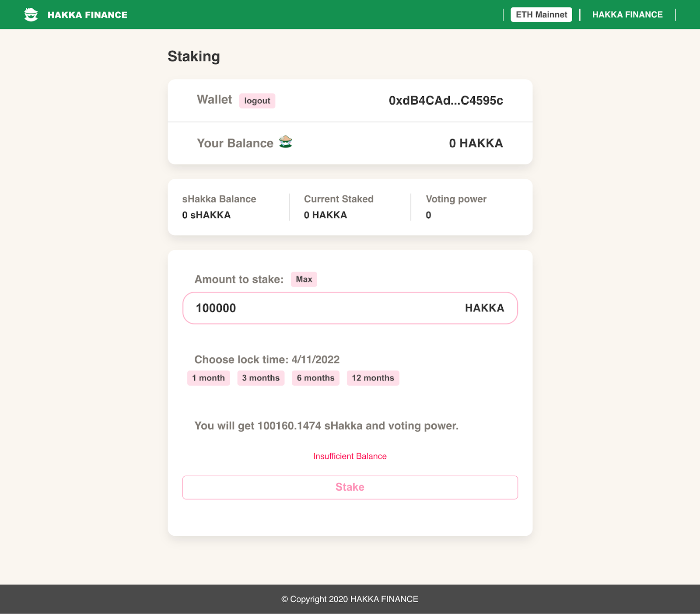Viewport: 700px width, 614px height.
Task: Click the 0 HAKKA balance value
Action: coord(476,143)
